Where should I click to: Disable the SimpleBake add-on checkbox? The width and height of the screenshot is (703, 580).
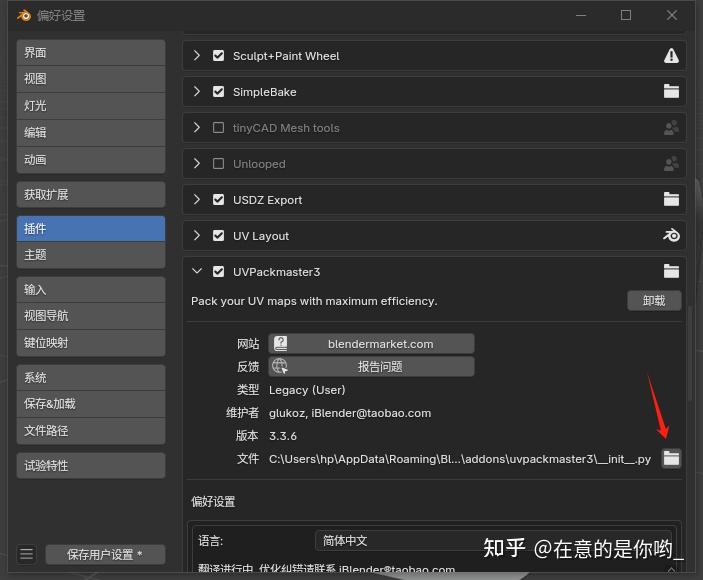(x=218, y=91)
